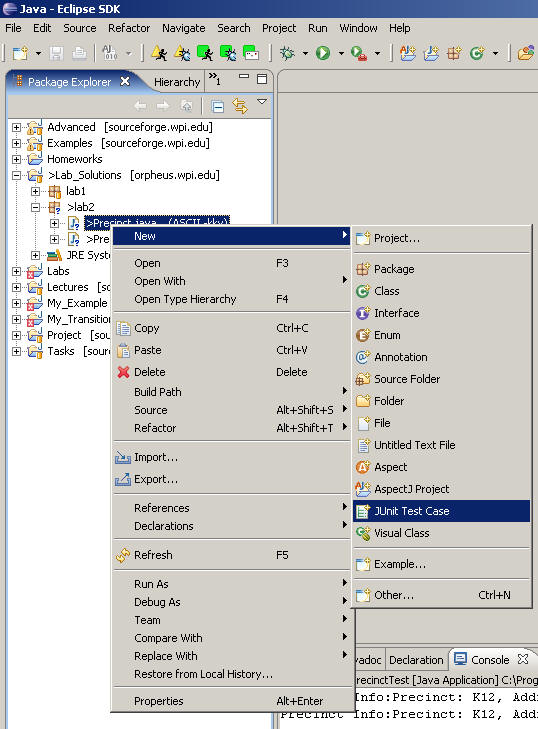This screenshot has height=729, width=538.
Task: Click the Interface icon in New submenu
Action: pos(363,313)
